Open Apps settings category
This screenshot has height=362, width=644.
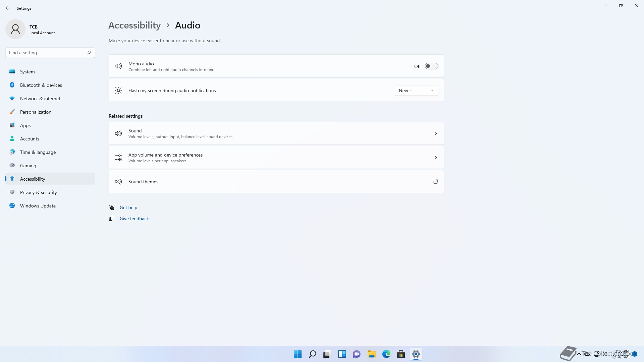(x=50, y=125)
